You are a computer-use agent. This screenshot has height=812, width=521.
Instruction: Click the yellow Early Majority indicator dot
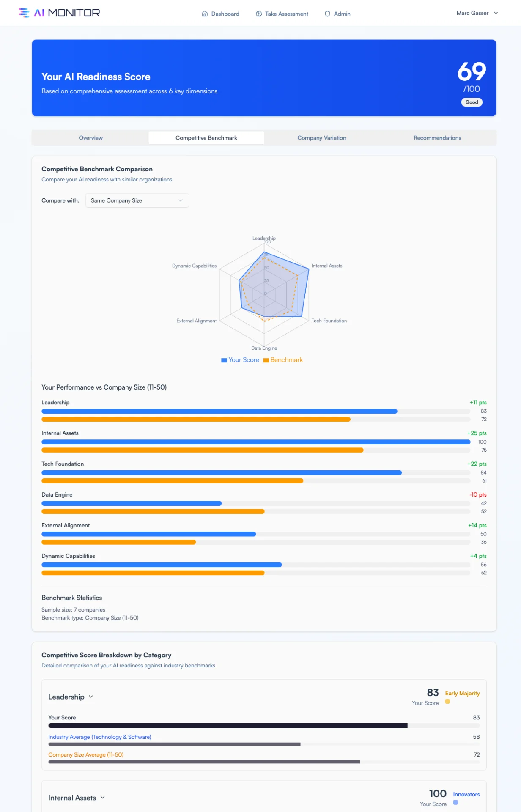pos(447,702)
